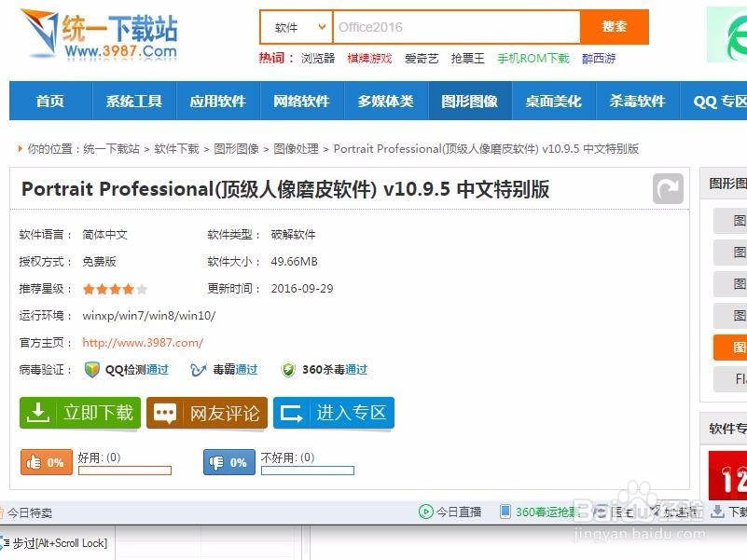Click 图形图像 in the breadcrumb
Viewport: 747px width, 560px height.
(x=236, y=149)
